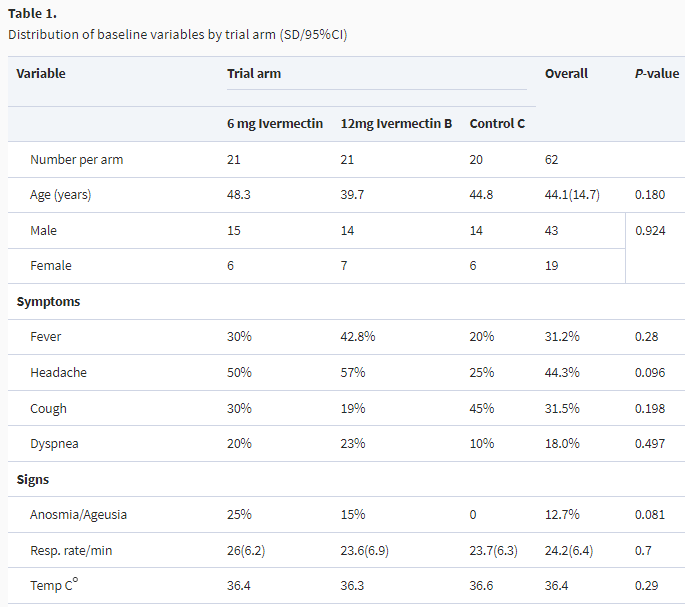Screen dimensions: 685x607
Task: Click the Dyspnea P-value '0.497'
Action: click(650, 444)
